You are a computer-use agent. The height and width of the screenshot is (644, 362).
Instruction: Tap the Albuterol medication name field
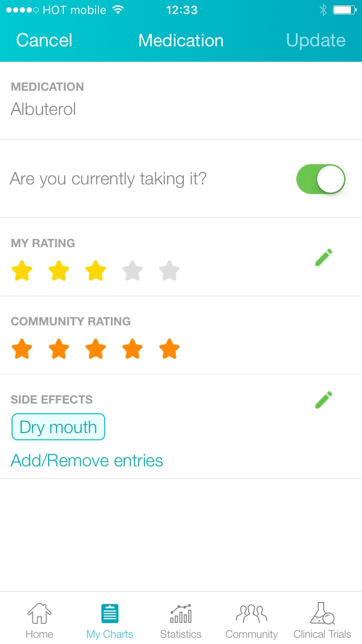point(43,109)
